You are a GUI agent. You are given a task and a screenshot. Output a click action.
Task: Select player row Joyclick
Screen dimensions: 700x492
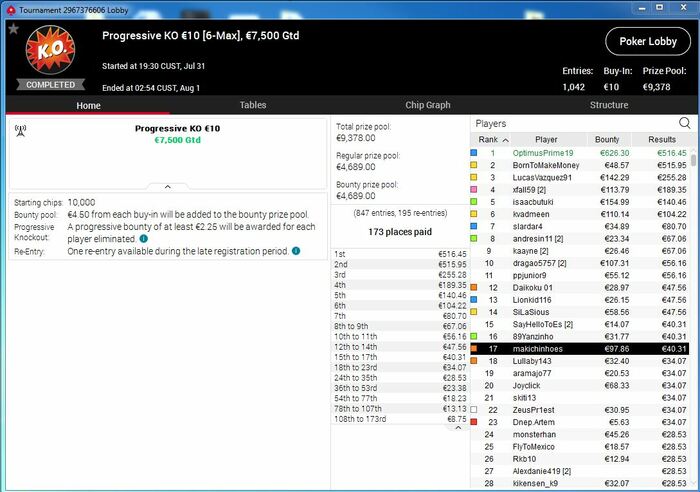tap(579, 385)
